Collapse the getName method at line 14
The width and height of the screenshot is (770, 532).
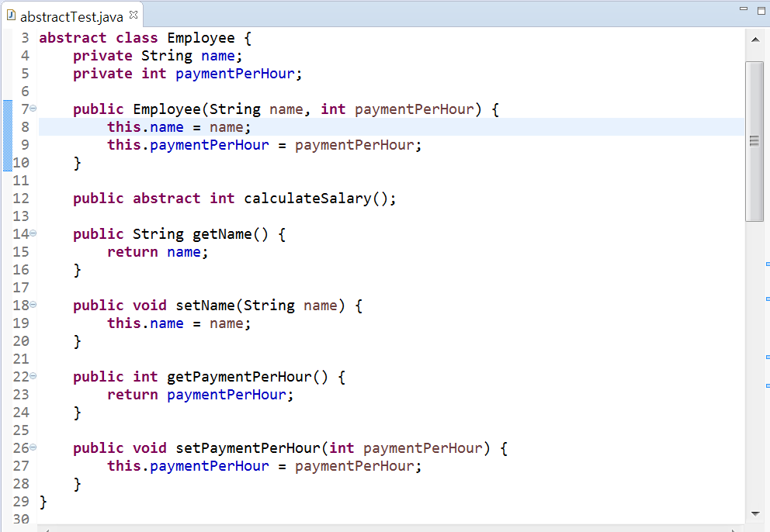[33, 233]
